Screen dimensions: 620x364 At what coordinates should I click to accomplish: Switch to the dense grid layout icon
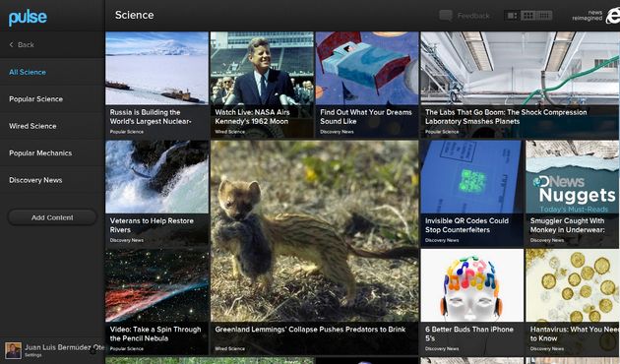point(544,16)
